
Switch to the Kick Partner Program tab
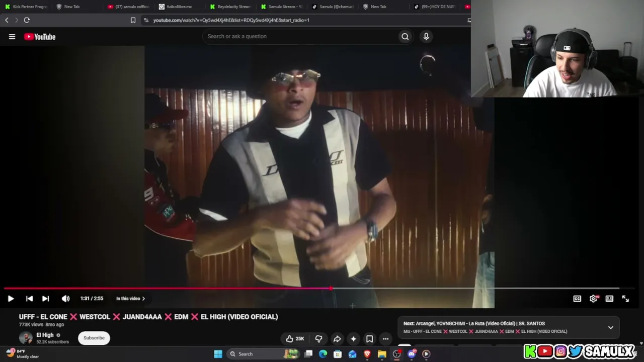pos(26,7)
